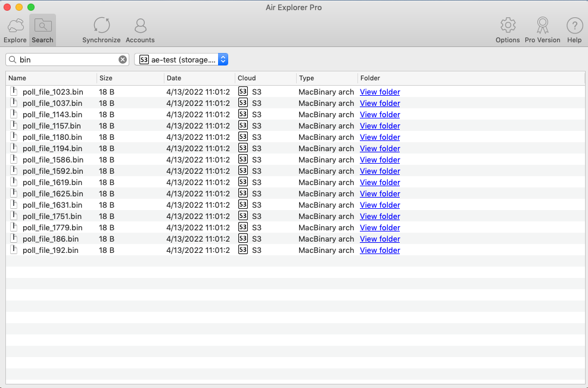Click S3 cloud icon in poll_file_1619.bin row
Viewport: 588px width, 388px height.
(x=243, y=182)
